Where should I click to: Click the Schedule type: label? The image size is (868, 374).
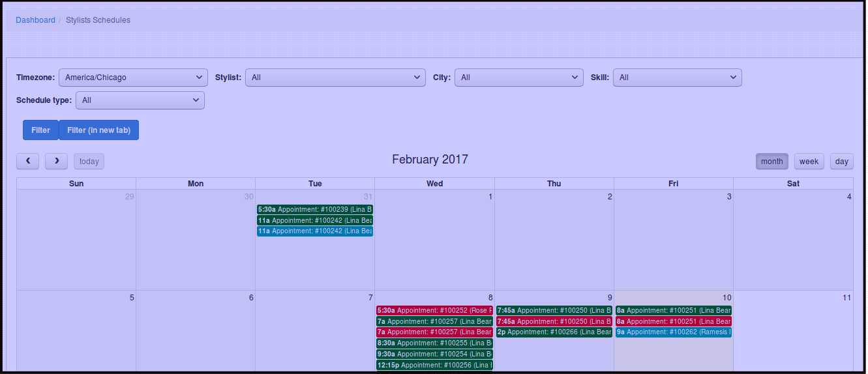tap(44, 100)
